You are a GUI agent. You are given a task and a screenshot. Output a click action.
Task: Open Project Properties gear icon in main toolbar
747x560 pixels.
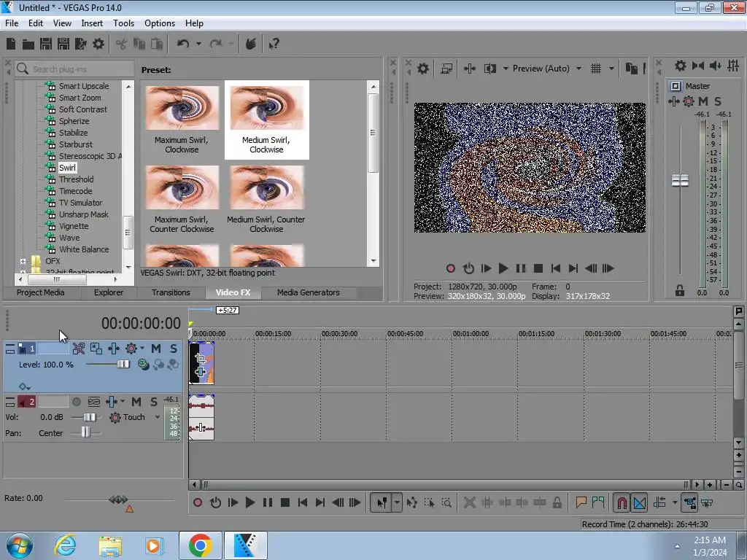click(x=98, y=44)
